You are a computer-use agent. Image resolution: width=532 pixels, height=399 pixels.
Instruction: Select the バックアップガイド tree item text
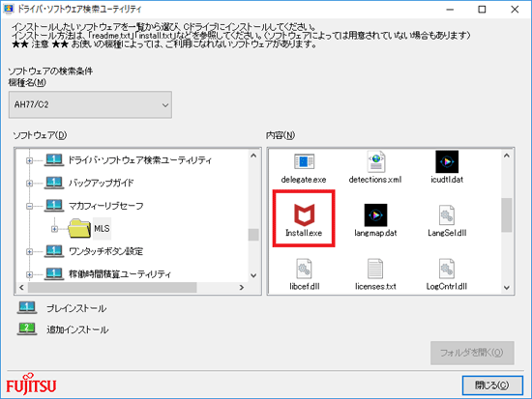(102, 183)
